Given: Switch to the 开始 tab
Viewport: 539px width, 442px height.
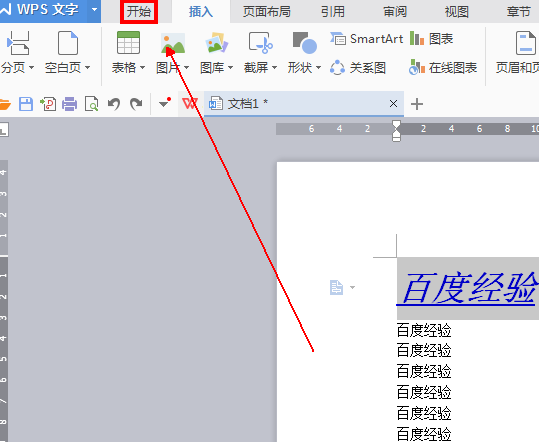Looking at the screenshot, I should point(139,12).
